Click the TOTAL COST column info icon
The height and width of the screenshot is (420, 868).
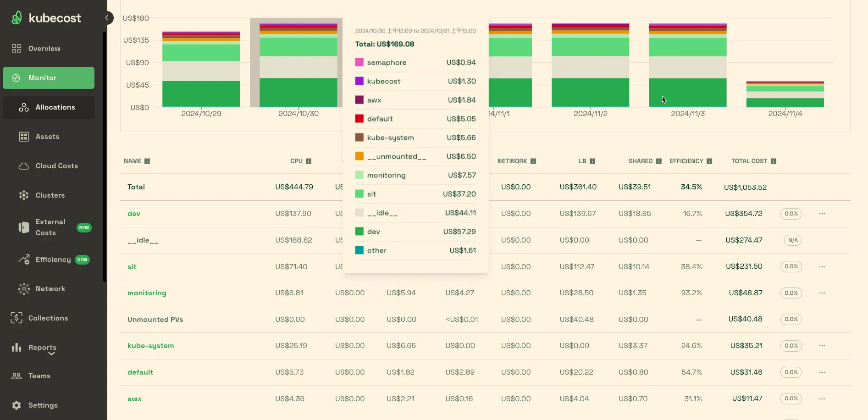pos(774,161)
